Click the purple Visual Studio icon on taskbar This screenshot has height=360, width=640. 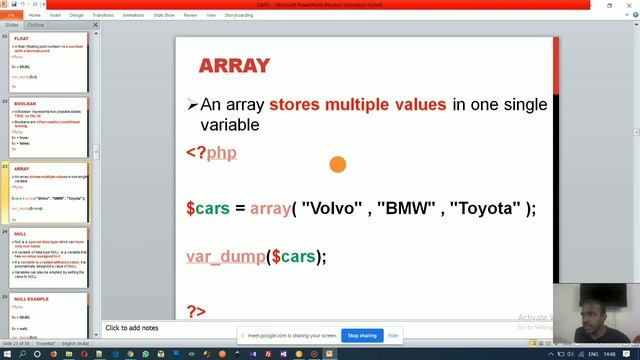(284, 354)
